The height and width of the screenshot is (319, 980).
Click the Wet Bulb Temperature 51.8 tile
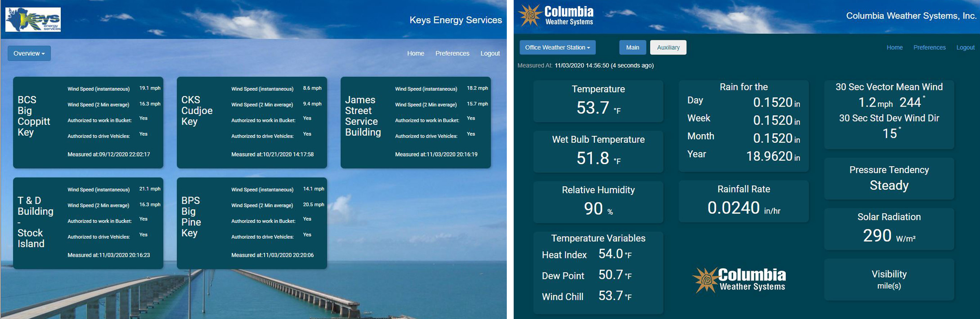point(598,151)
